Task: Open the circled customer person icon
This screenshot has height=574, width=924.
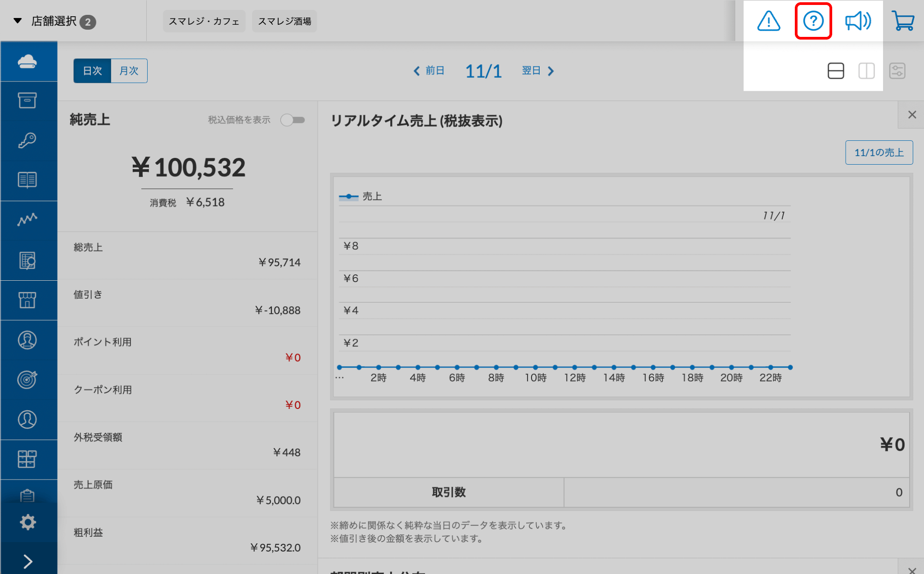Action: tap(27, 340)
